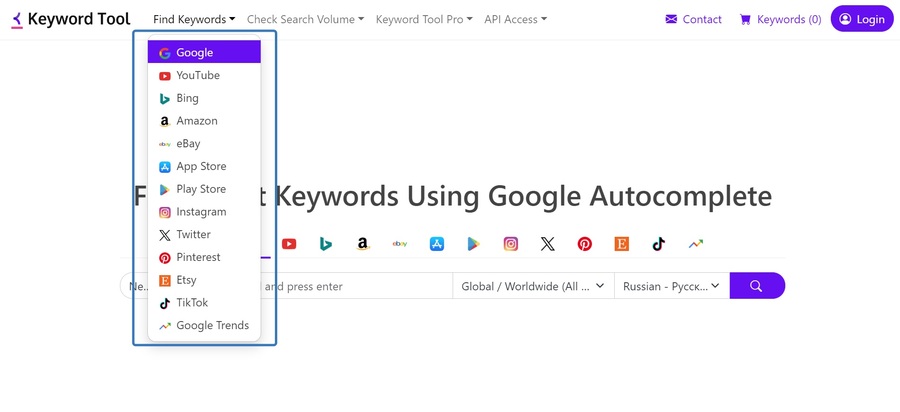
Task: Select Google in the Find Keywords dropdown
Action: [x=204, y=52]
